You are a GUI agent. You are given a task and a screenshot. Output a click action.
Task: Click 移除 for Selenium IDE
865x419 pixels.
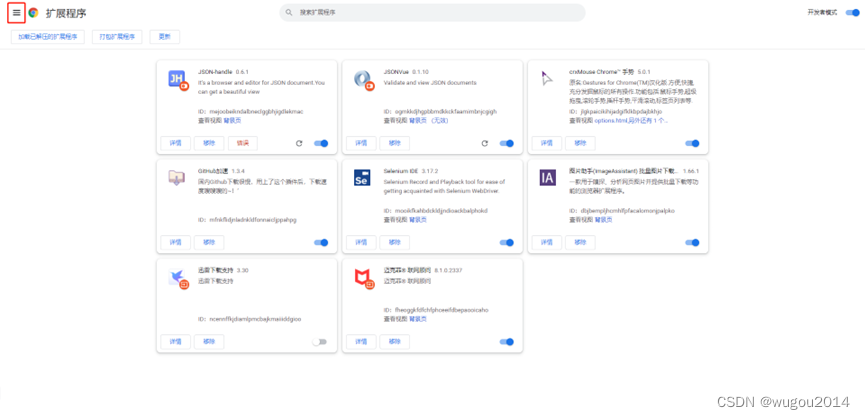point(394,243)
